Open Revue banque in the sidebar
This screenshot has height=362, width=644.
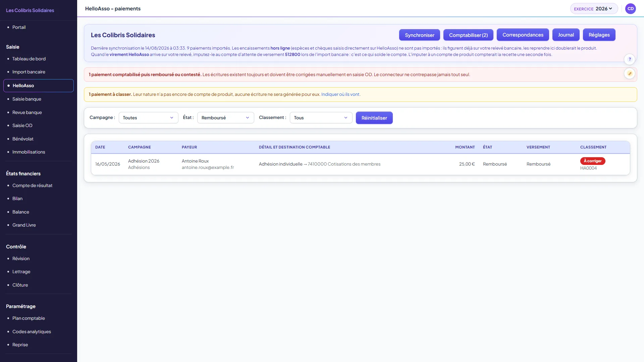click(27, 112)
